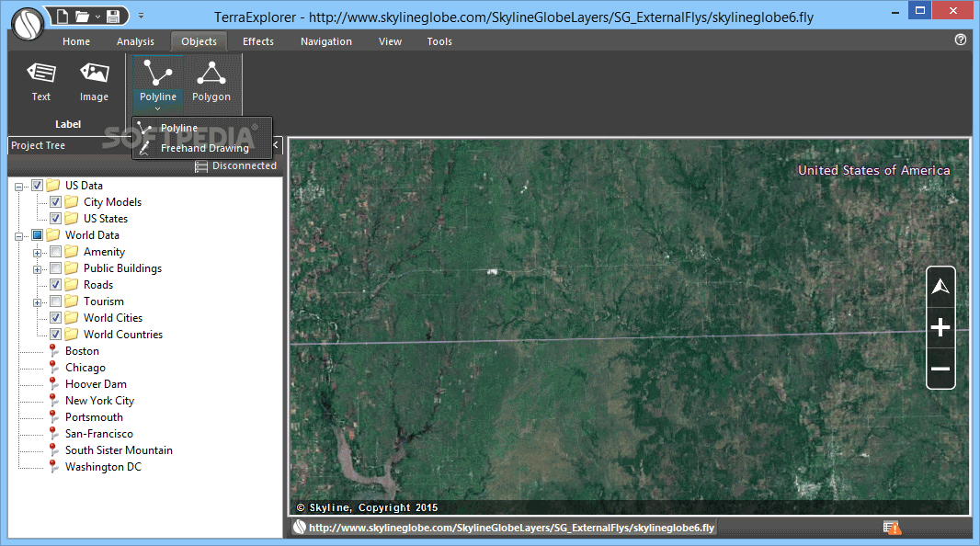The image size is (980, 546).
Task: Check the Amenity checkbox
Action: pos(56,251)
